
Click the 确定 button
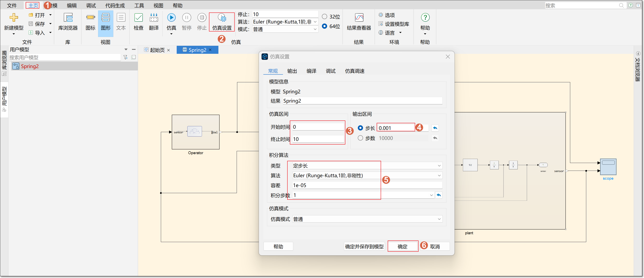[403, 246]
